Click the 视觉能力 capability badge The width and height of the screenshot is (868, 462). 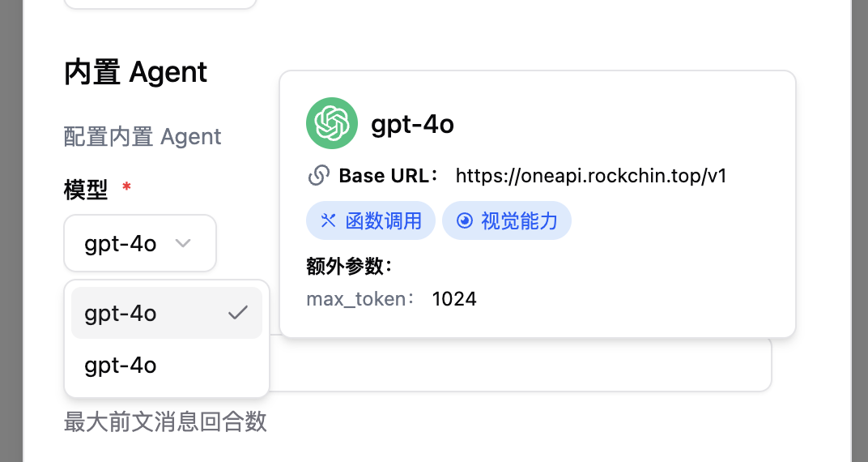pos(506,221)
